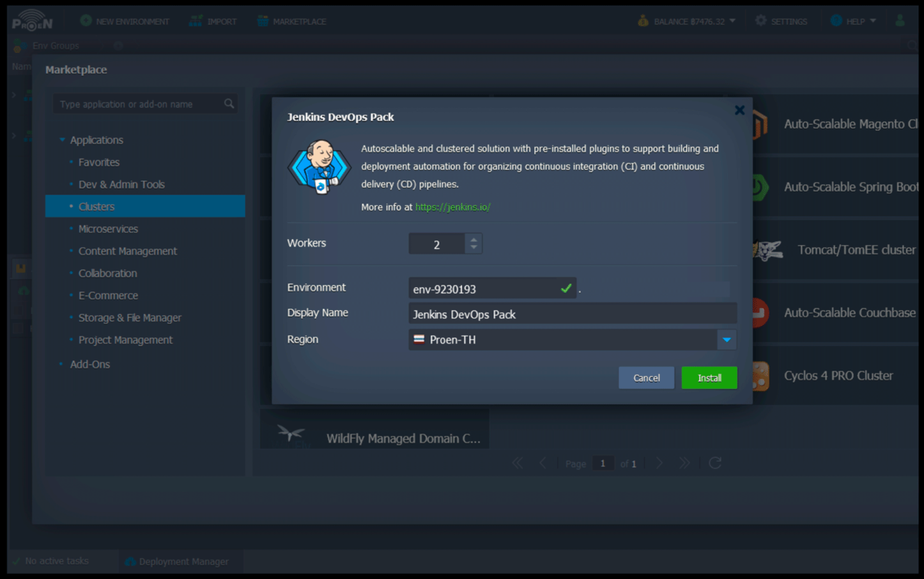Close the Jenkins DevOps Pack dialog
Image resolution: width=924 pixels, height=579 pixels.
pyautogui.click(x=740, y=110)
